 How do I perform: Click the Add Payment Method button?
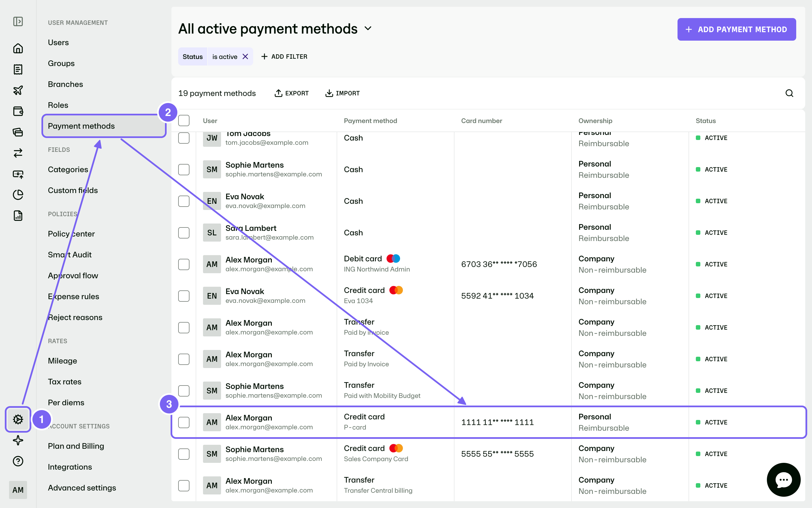736,29
